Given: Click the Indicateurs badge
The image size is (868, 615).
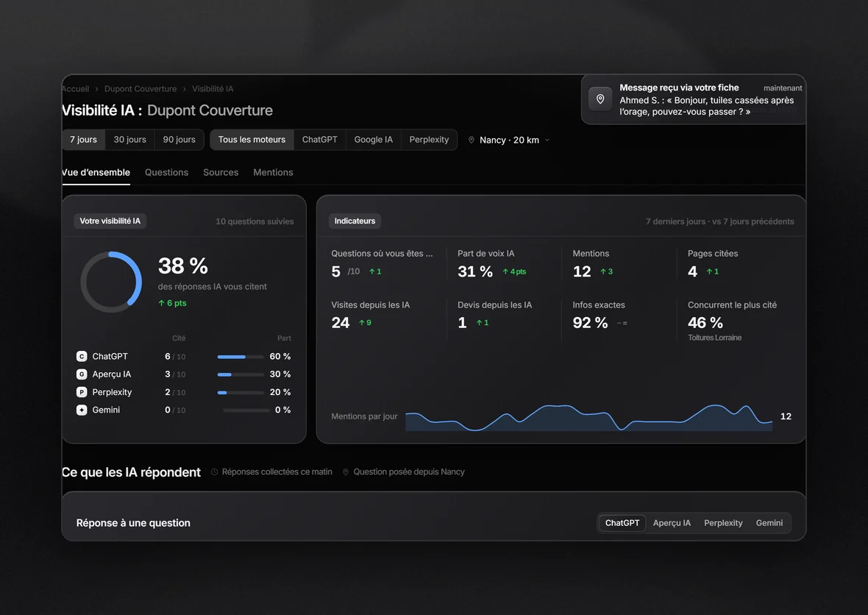Looking at the screenshot, I should pyautogui.click(x=355, y=221).
